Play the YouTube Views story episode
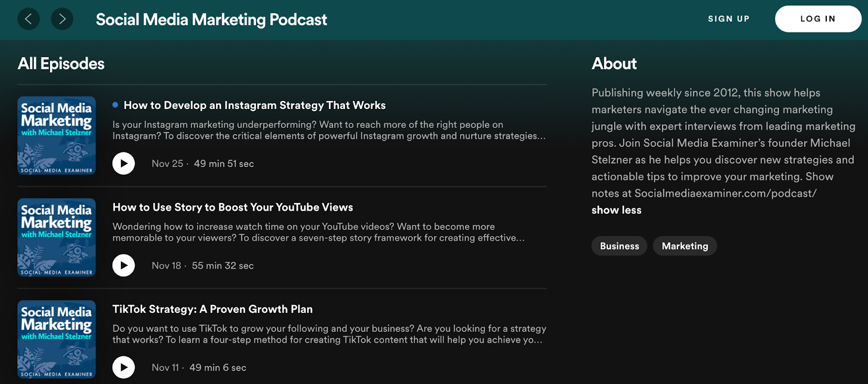The height and width of the screenshot is (384, 868). pyautogui.click(x=124, y=265)
